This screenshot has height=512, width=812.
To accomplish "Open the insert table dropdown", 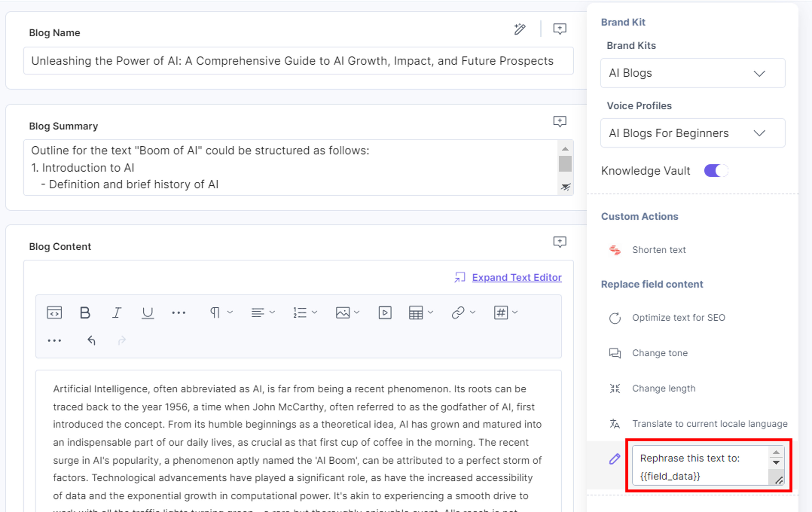I will click(421, 313).
